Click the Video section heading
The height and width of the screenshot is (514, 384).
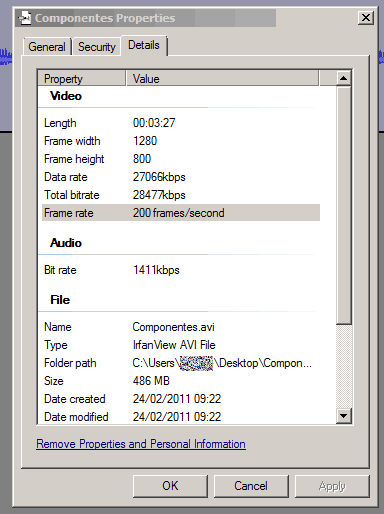(x=66, y=96)
